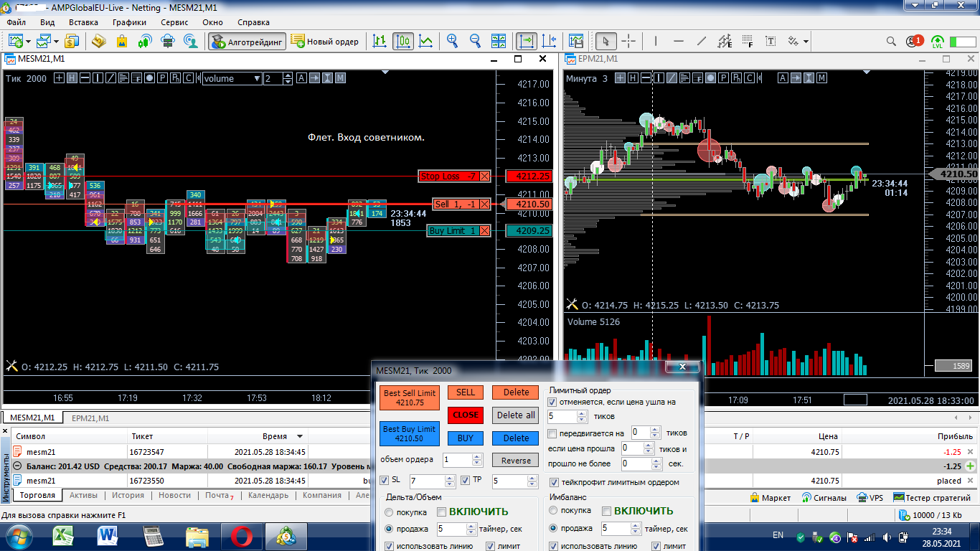
Task: Select the text label tool
Action: [x=771, y=41]
